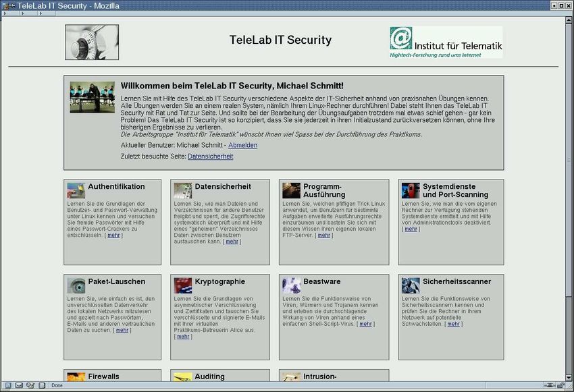Open Mail from the status bar envelope icon
Screen dimensions: 574x392
pyautogui.click(x=19, y=385)
